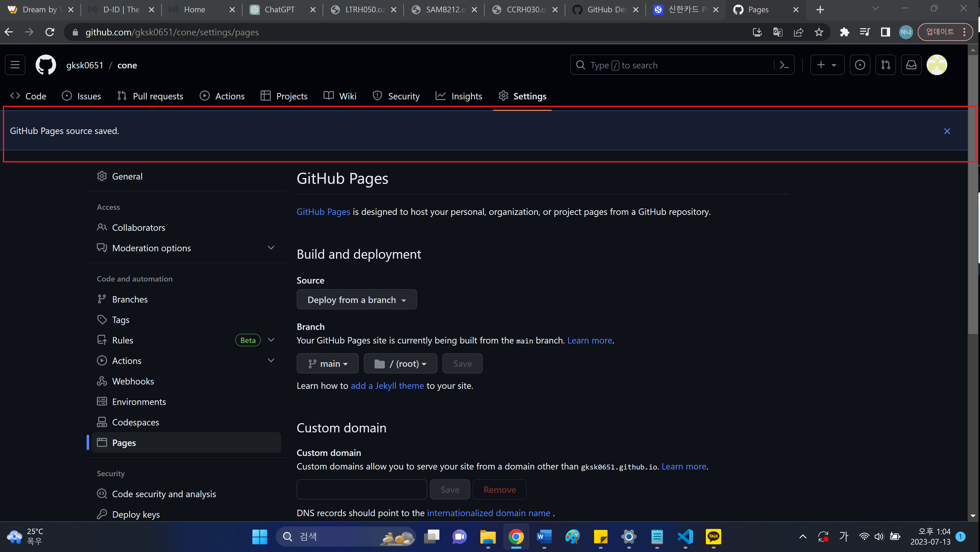
Task: Click the Custom domain text field
Action: tap(362, 489)
